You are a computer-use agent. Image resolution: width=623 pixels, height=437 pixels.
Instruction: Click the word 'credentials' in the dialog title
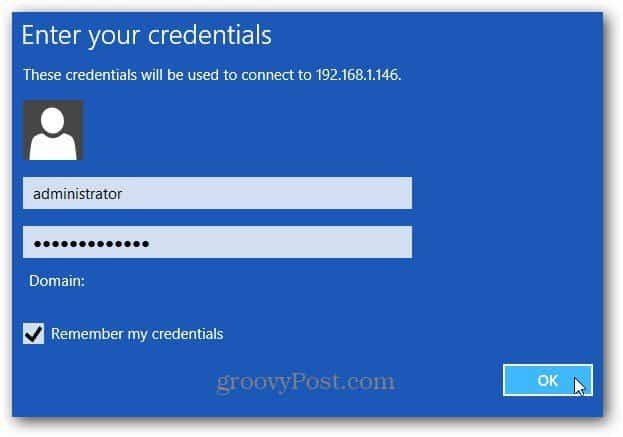[210, 35]
